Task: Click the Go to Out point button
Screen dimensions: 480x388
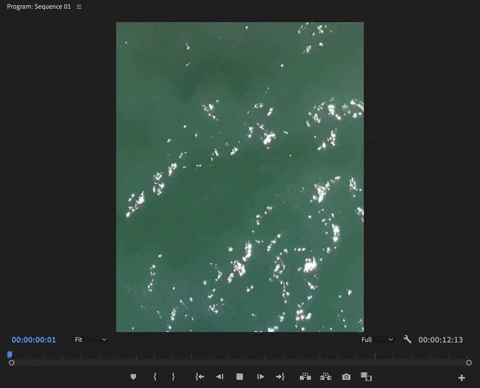Action: [x=280, y=377]
